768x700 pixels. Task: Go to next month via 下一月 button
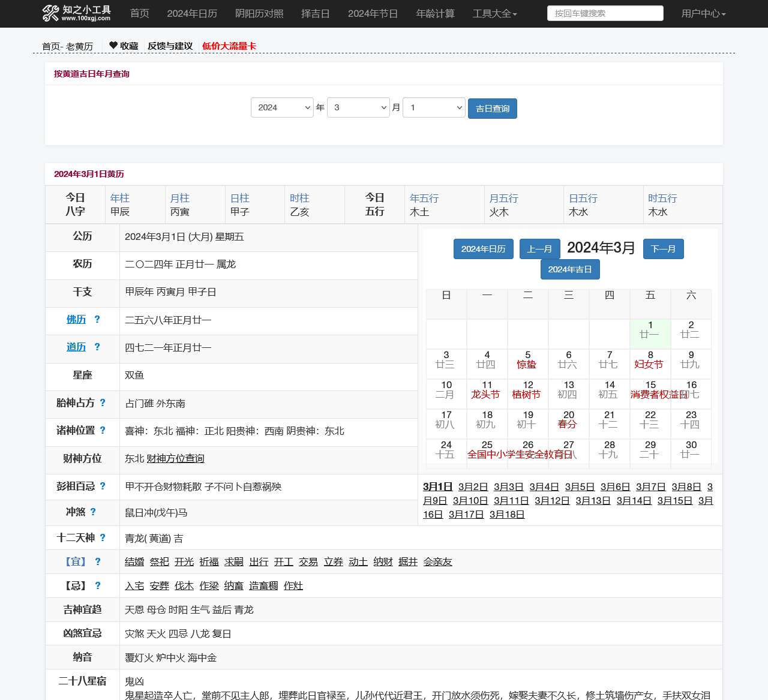tap(664, 249)
